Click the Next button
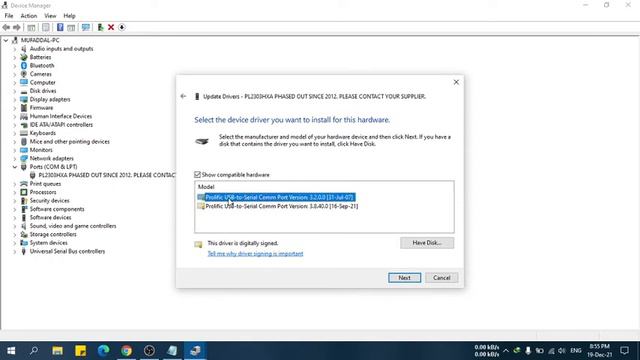The height and width of the screenshot is (360, 640). tap(404, 278)
